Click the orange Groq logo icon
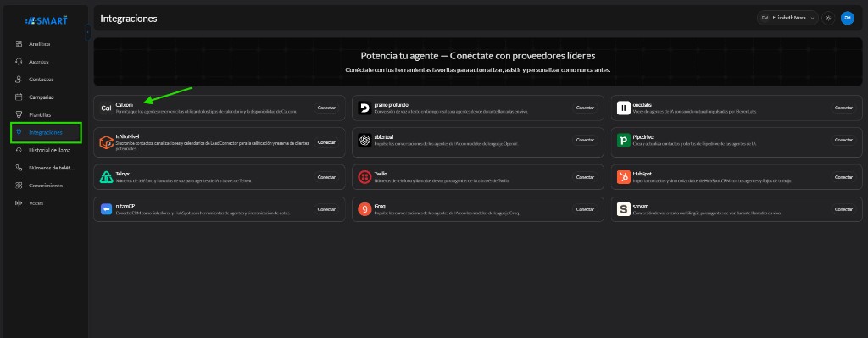The image size is (868, 338). [x=364, y=209]
